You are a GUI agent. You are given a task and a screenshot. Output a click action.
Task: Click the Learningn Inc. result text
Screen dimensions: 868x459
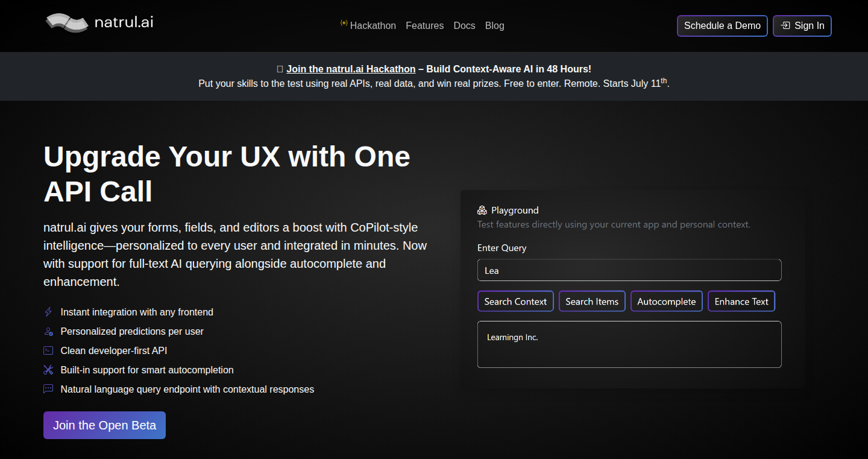[x=512, y=338]
